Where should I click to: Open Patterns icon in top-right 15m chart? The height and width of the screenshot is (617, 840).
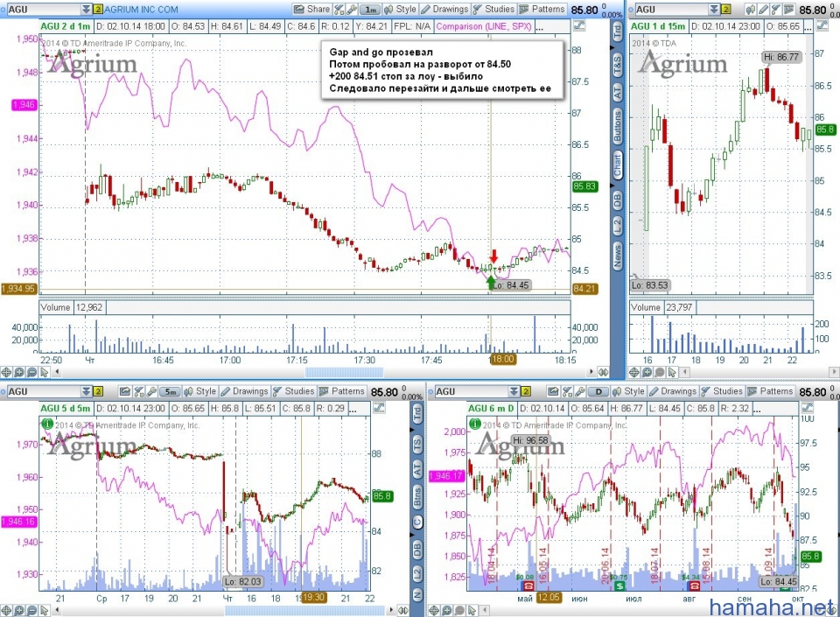(x=788, y=9)
